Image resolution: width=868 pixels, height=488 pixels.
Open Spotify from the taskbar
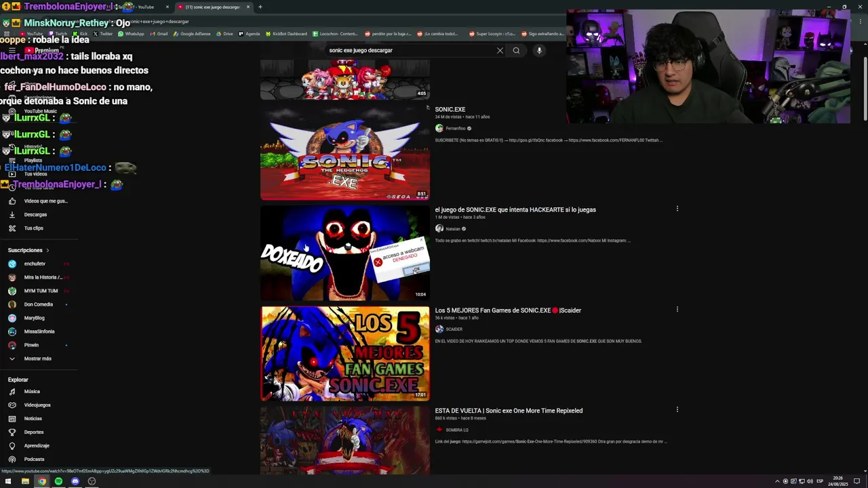(x=58, y=481)
